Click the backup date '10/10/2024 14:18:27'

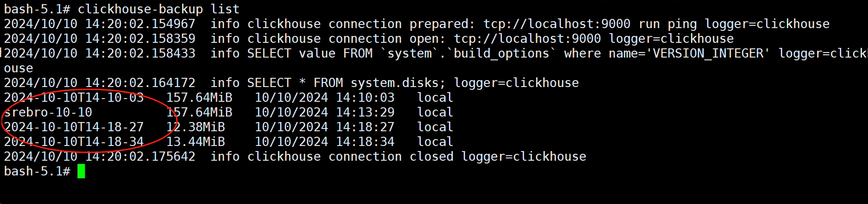tap(325, 127)
